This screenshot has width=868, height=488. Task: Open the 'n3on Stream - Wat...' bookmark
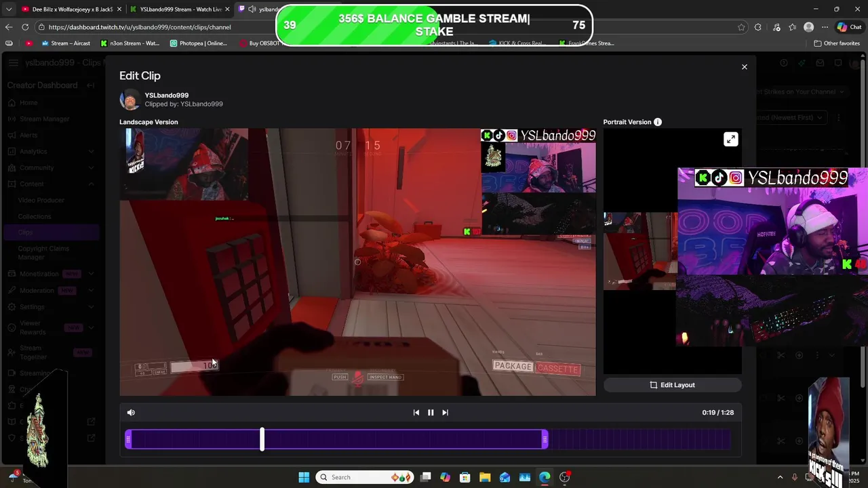click(130, 43)
